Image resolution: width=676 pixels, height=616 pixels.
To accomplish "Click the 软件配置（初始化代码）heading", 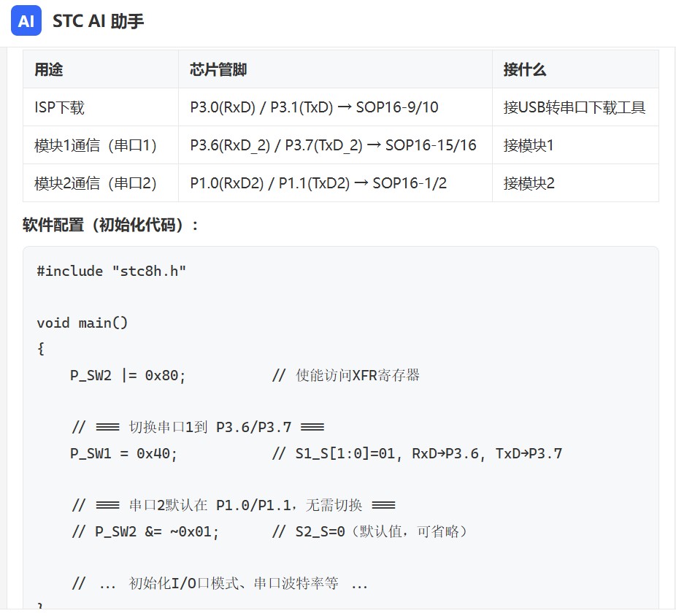I will [110, 225].
